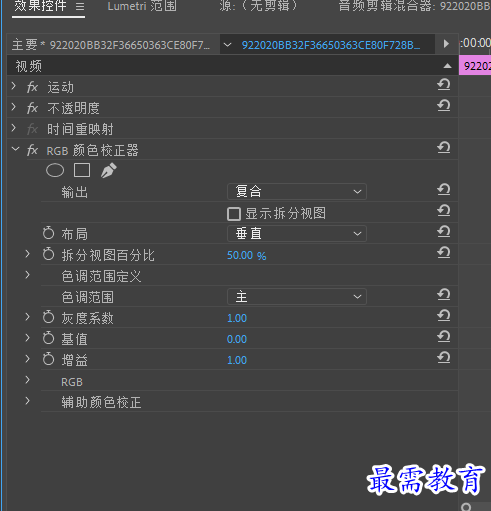Reset the 基值 parameter
The height and width of the screenshot is (511, 491).
(x=444, y=337)
